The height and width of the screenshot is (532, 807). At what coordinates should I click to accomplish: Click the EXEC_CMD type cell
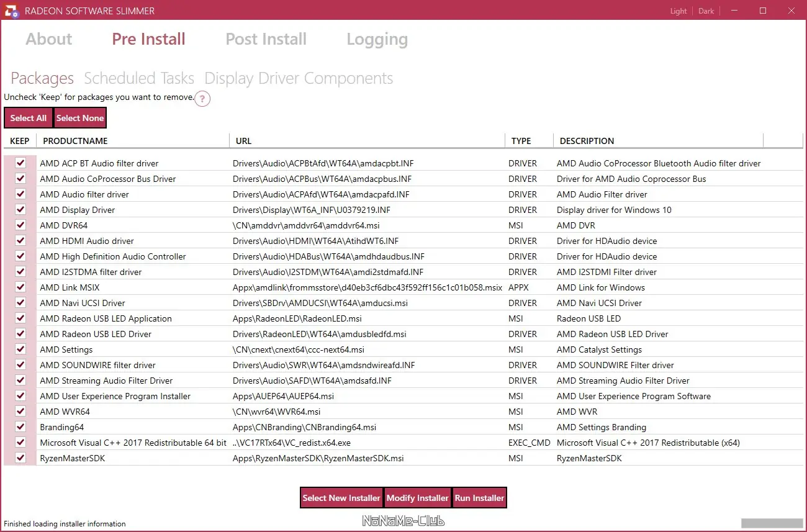(x=530, y=443)
